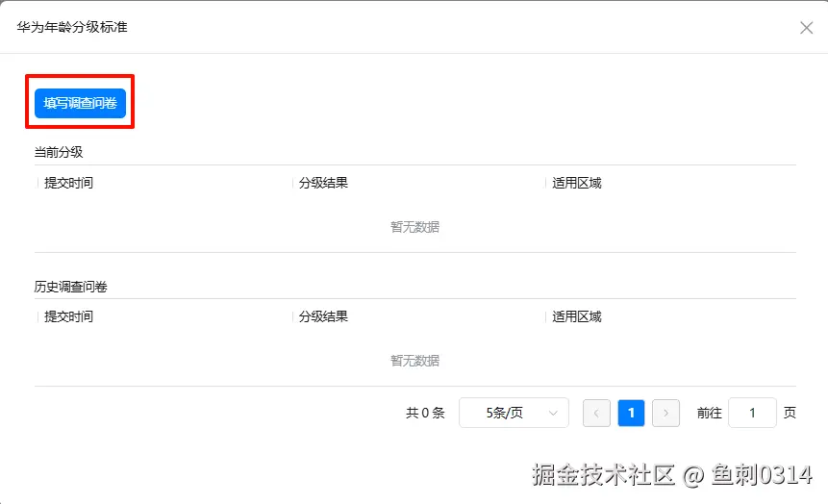Image resolution: width=828 pixels, height=504 pixels.
Task: Go to previous page arrow
Action: pyautogui.click(x=596, y=413)
